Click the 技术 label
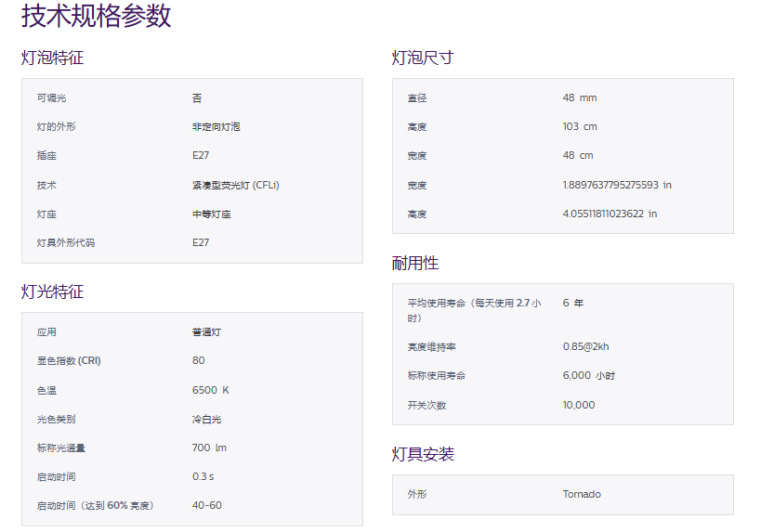Viewport: 761px width, 532px height. point(46,186)
